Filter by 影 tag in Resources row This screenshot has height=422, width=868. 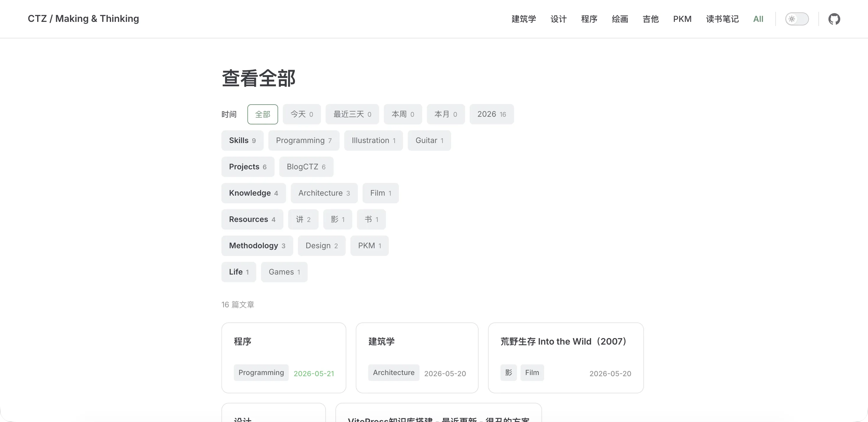337,220
